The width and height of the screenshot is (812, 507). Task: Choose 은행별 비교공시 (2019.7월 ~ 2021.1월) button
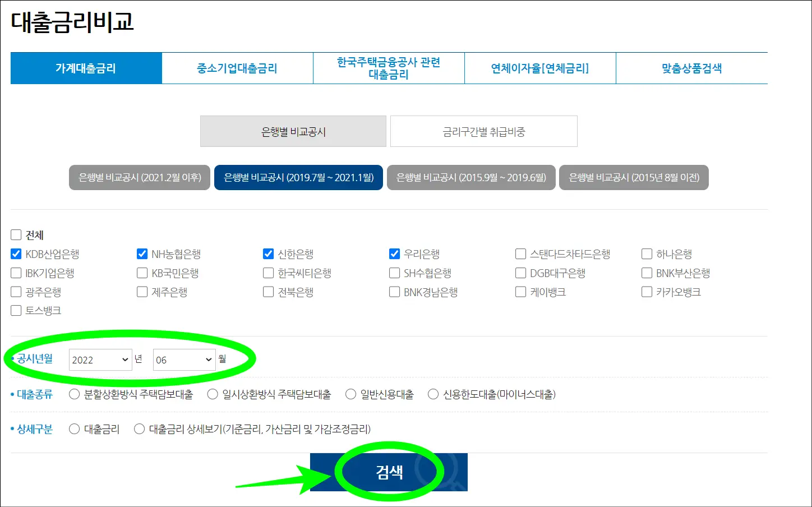(298, 177)
